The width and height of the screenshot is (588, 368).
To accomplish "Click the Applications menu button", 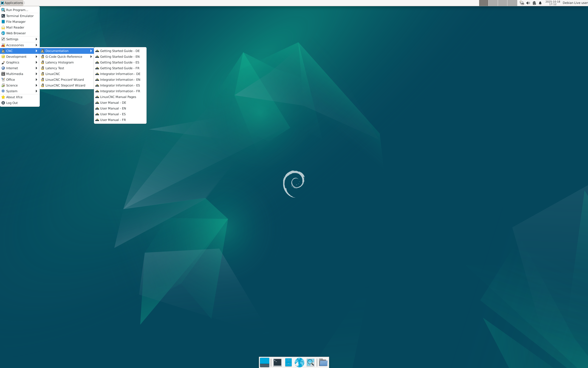I will (x=12, y=3).
